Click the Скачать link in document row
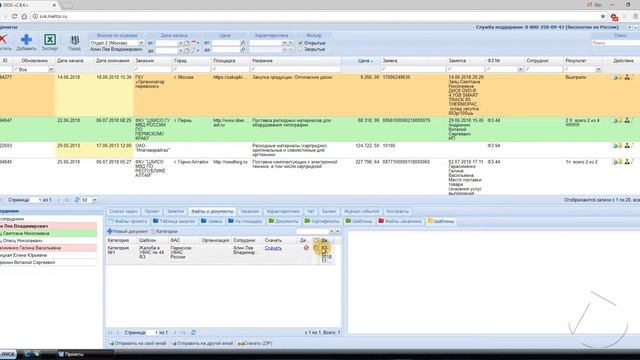The width and height of the screenshot is (640, 360). coord(273,248)
